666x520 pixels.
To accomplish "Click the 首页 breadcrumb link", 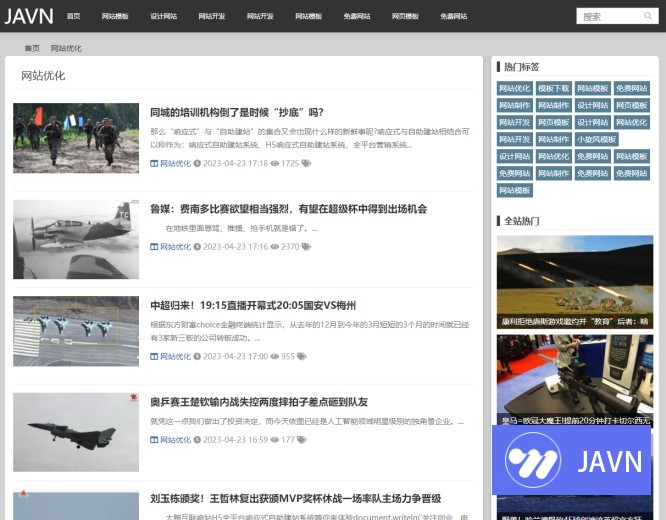I will pos(32,48).
